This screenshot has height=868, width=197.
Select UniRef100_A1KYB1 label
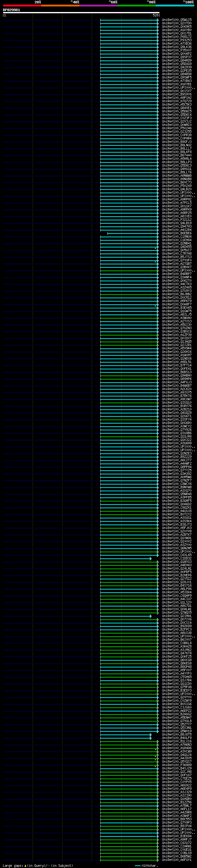(177, 84)
